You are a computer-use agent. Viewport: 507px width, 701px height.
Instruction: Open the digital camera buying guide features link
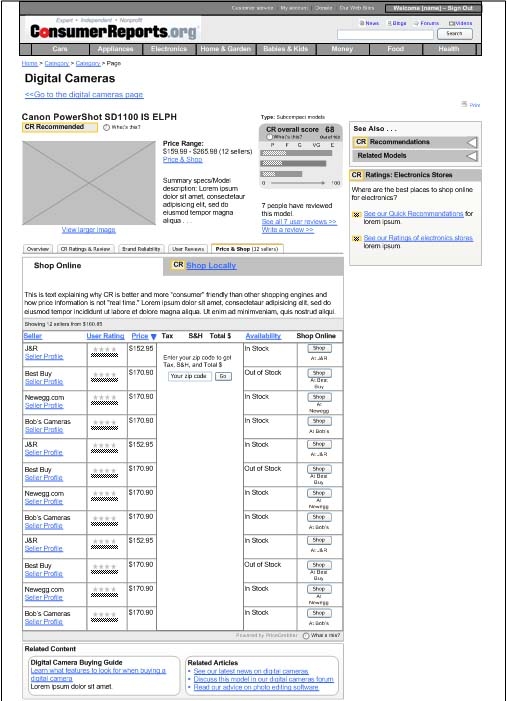(98, 675)
